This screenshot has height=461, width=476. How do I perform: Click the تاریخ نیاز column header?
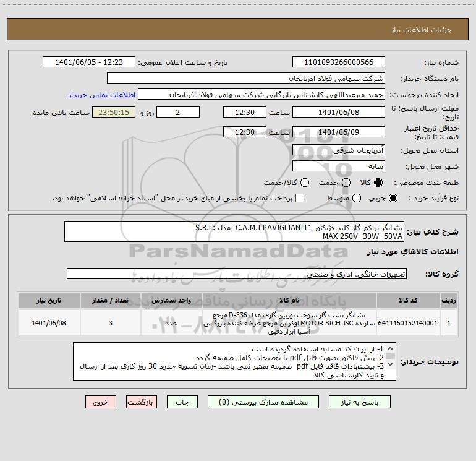[x=49, y=301]
